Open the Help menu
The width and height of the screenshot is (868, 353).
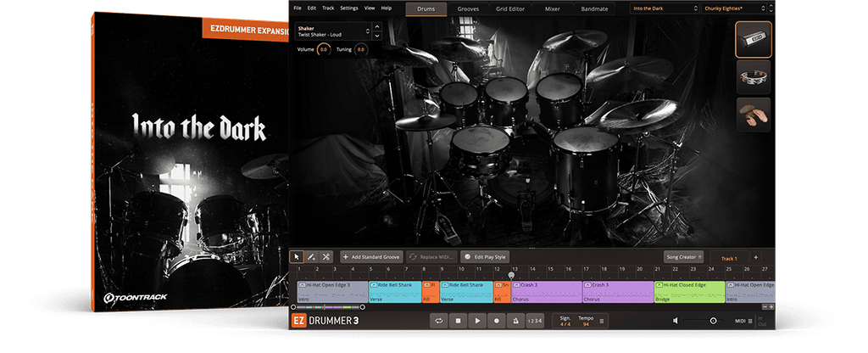(x=387, y=8)
